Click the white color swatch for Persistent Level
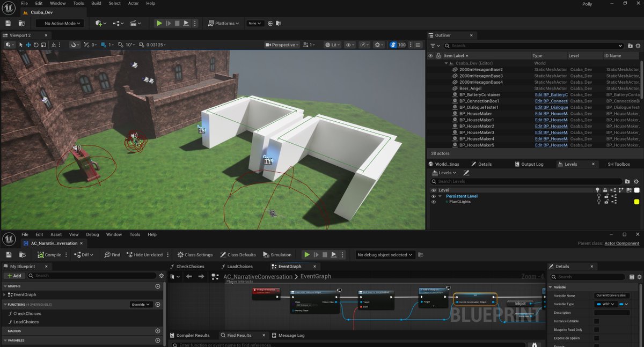 point(637,190)
